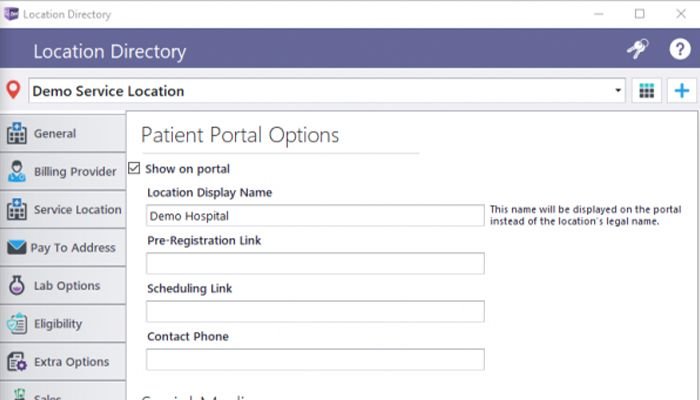Viewport: 700px width, 400px height.
Task: Add a new location with plus icon
Action: pyautogui.click(x=682, y=90)
